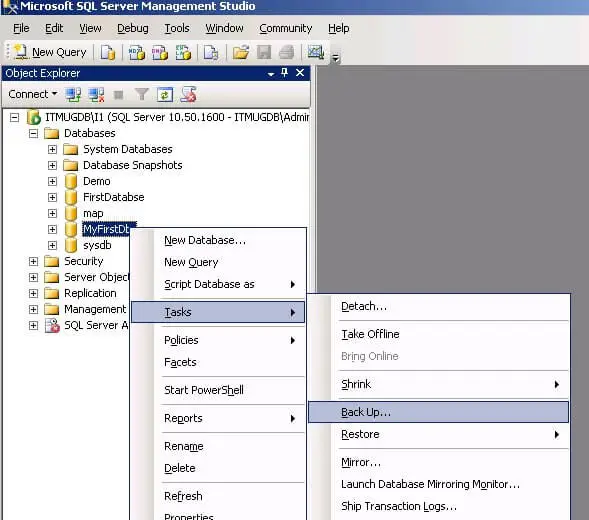Expand the MyFirstDb database node

click(x=52, y=230)
